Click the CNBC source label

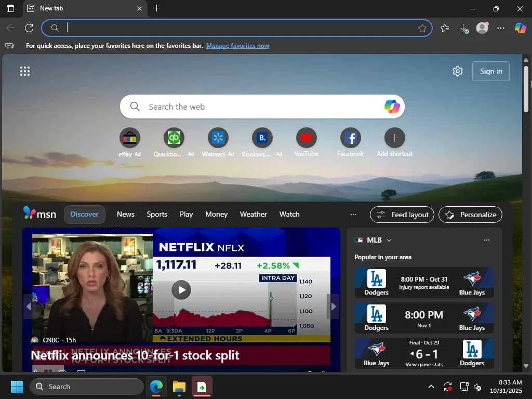point(51,340)
